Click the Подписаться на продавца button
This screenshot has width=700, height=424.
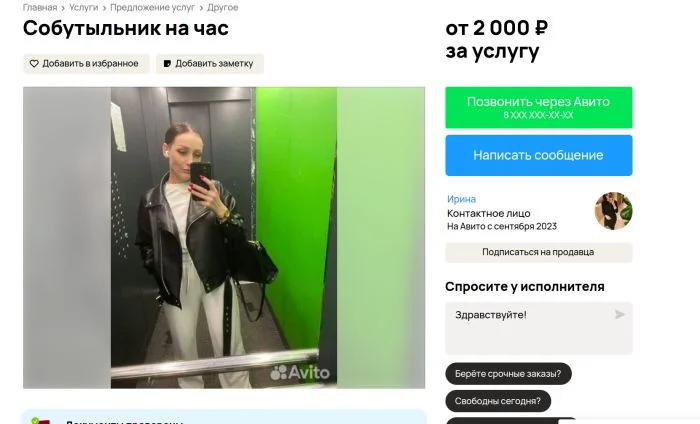[539, 253]
